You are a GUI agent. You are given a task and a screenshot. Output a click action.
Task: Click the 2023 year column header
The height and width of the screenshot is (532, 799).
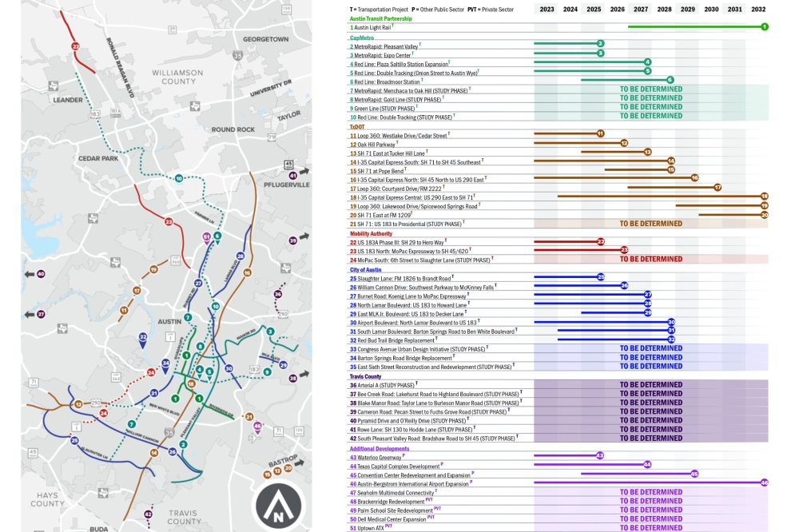547,9
